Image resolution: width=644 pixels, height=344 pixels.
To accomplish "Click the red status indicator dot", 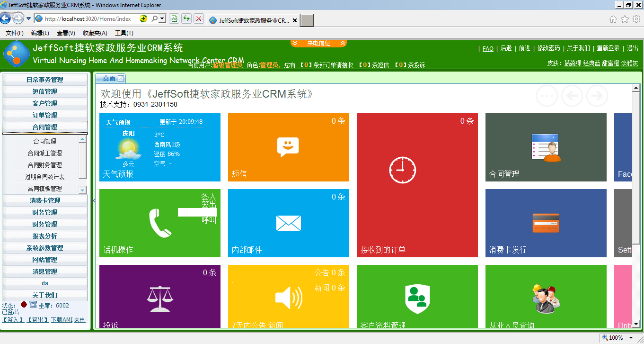I will [x=24, y=305].
